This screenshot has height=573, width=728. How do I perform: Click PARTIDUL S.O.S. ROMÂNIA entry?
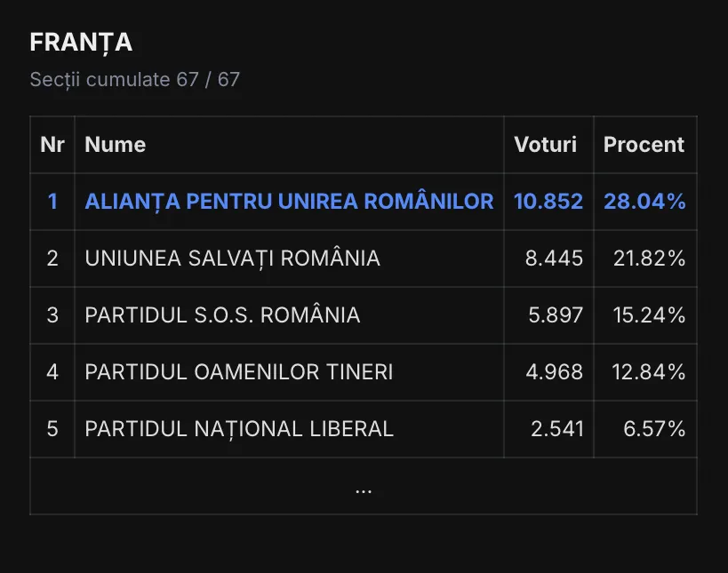[x=222, y=315]
